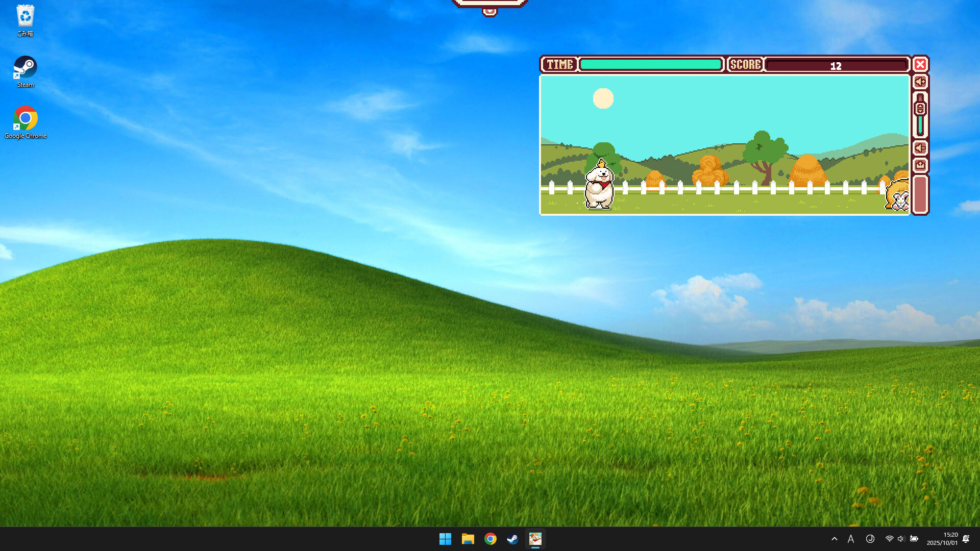Toggle the IME input mode A indicator
This screenshot has width=980, height=551.
click(x=850, y=539)
